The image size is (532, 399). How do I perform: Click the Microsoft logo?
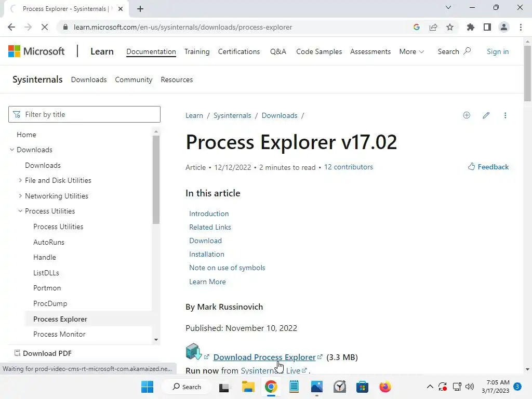pyautogui.click(x=36, y=51)
